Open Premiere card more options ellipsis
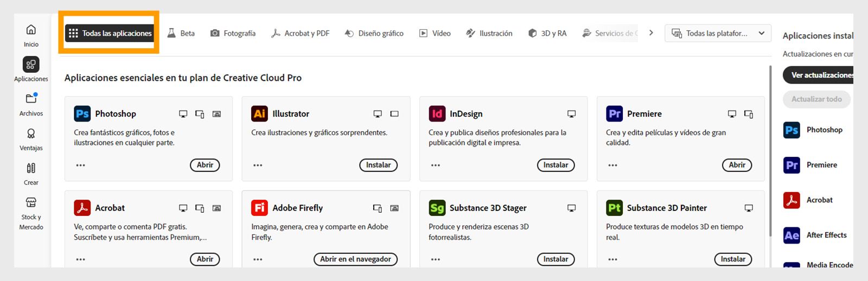Viewport: 868px width, 281px height. (x=612, y=165)
